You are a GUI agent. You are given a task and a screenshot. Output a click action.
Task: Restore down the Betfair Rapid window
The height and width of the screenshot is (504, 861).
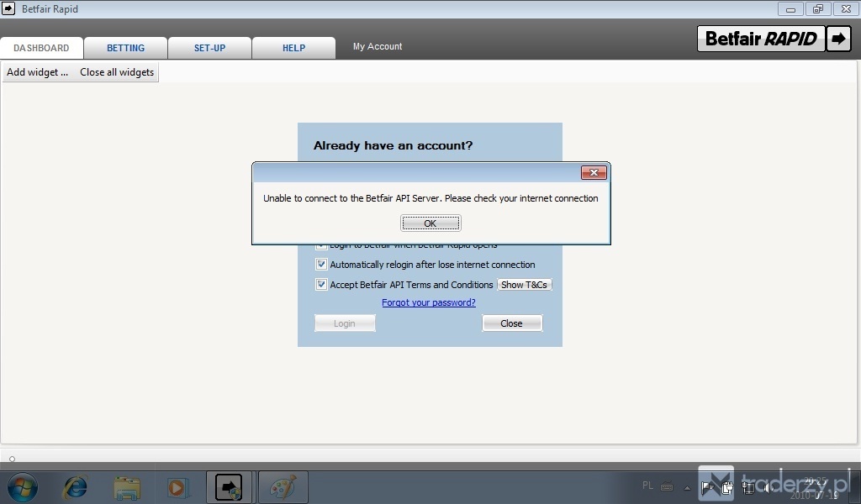[x=818, y=9]
